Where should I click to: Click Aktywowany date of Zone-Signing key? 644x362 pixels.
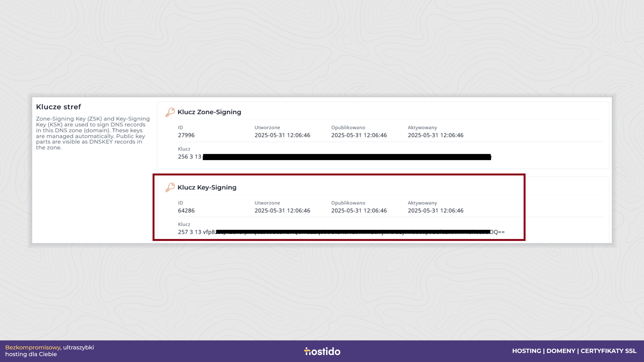click(435, 135)
